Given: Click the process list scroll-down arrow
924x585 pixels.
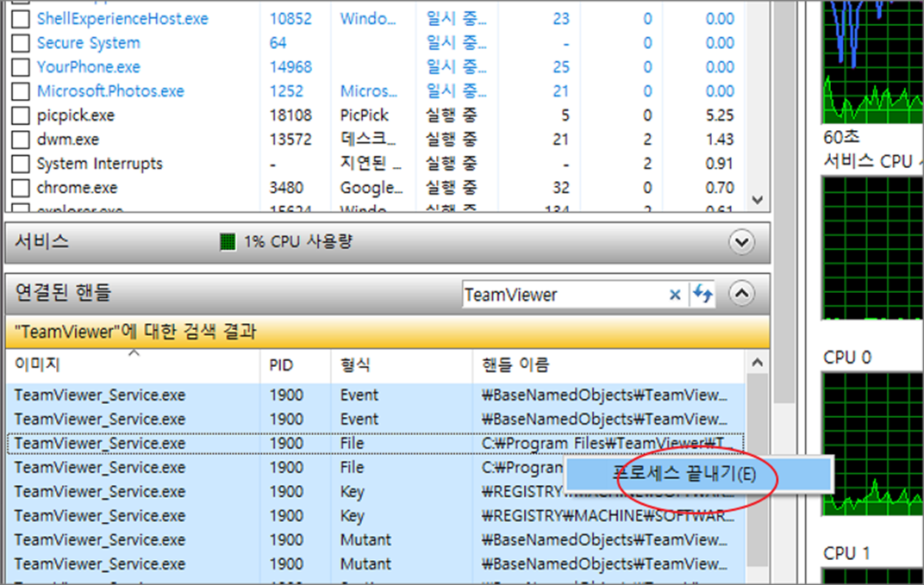Looking at the screenshot, I should 756,200.
